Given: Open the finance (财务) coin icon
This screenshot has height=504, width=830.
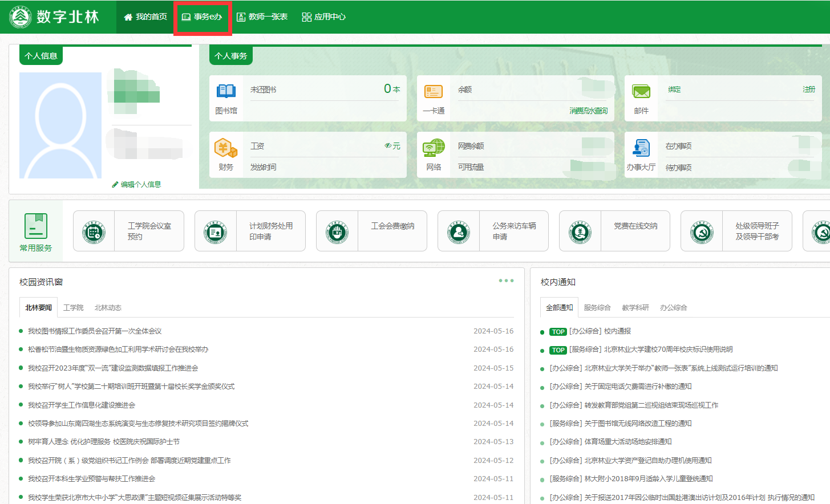Looking at the screenshot, I should click(225, 148).
